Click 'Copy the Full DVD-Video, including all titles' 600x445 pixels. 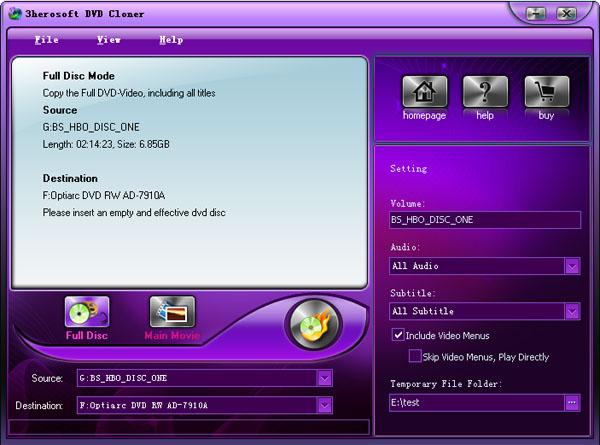[129, 93]
